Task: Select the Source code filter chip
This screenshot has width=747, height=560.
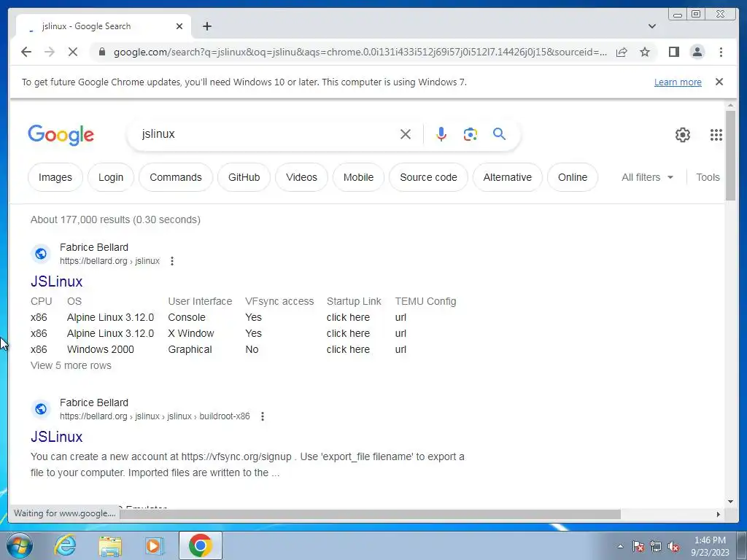Action: point(428,177)
